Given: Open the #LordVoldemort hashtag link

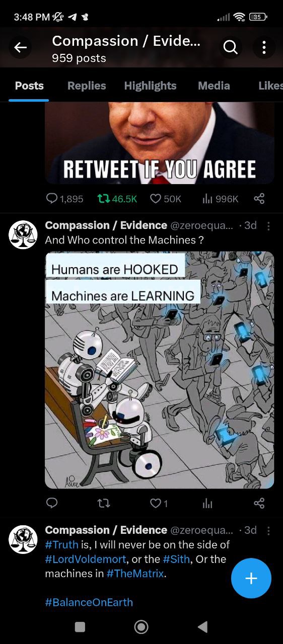Looking at the screenshot, I should [x=86, y=559].
